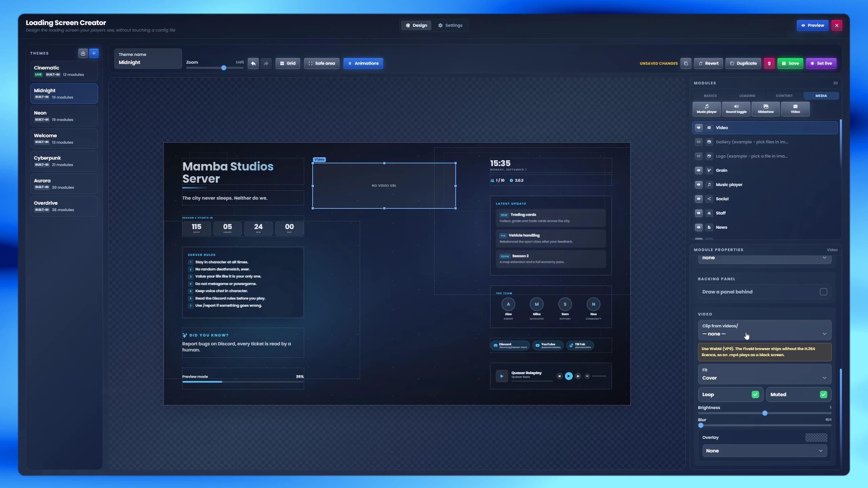Click the Revert button
The height and width of the screenshot is (488, 868).
[708, 63]
